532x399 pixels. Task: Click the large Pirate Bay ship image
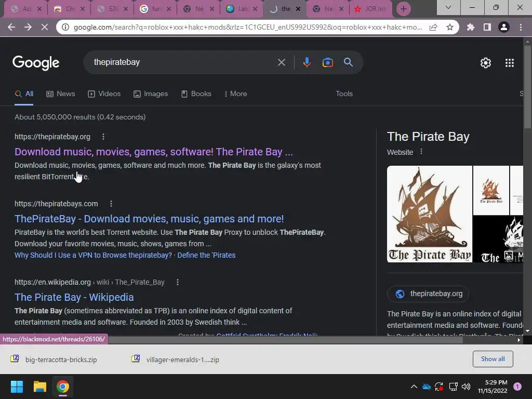[x=430, y=214]
